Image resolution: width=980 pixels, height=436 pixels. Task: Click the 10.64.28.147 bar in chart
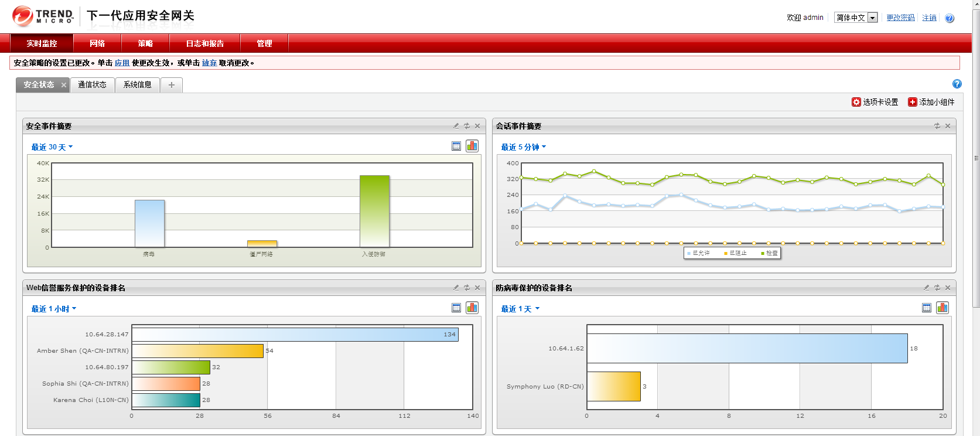(295, 334)
